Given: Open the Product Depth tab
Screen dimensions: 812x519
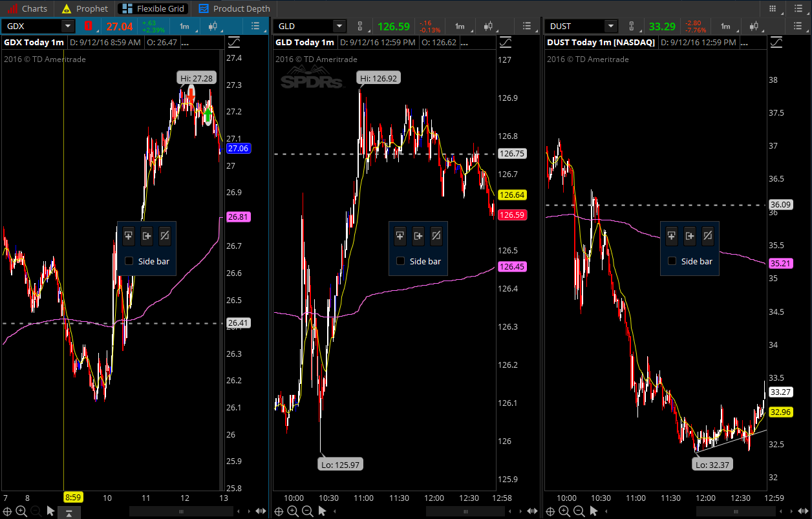Looking at the screenshot, I should (234, 8).
